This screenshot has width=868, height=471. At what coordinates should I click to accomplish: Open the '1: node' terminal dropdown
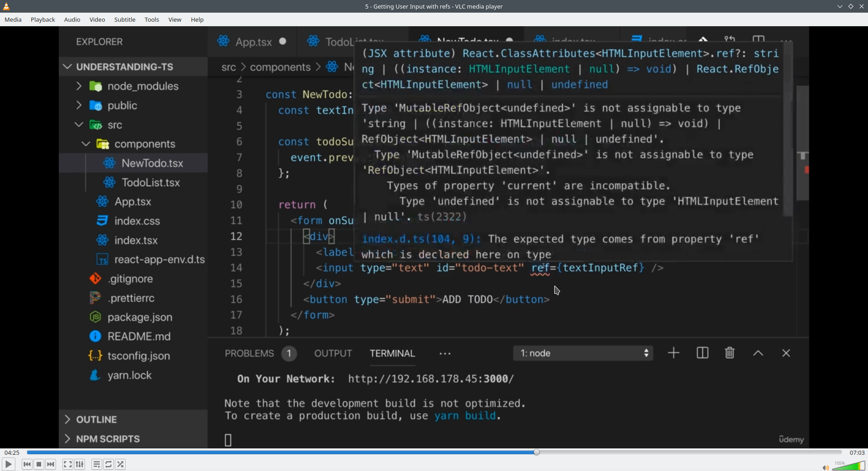point(583,353)
